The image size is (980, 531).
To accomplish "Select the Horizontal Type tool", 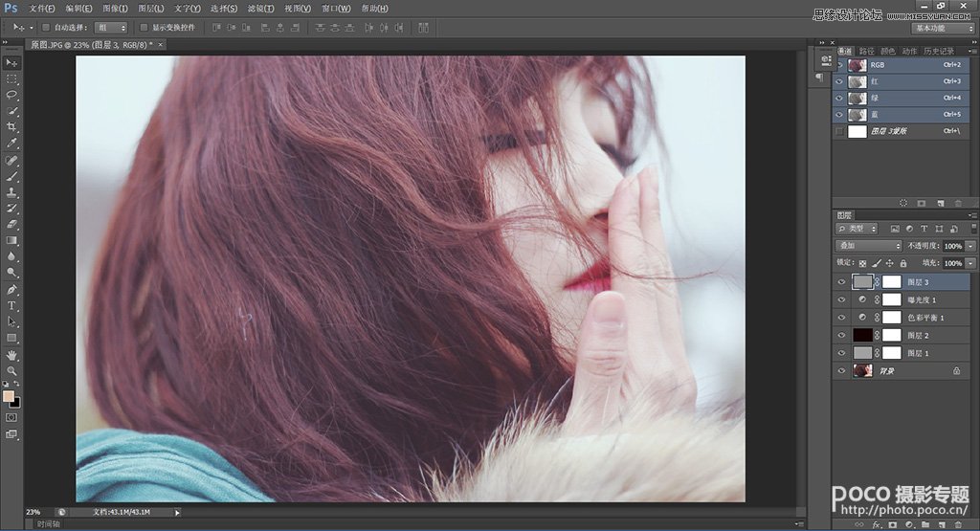I will pos(12,305).
